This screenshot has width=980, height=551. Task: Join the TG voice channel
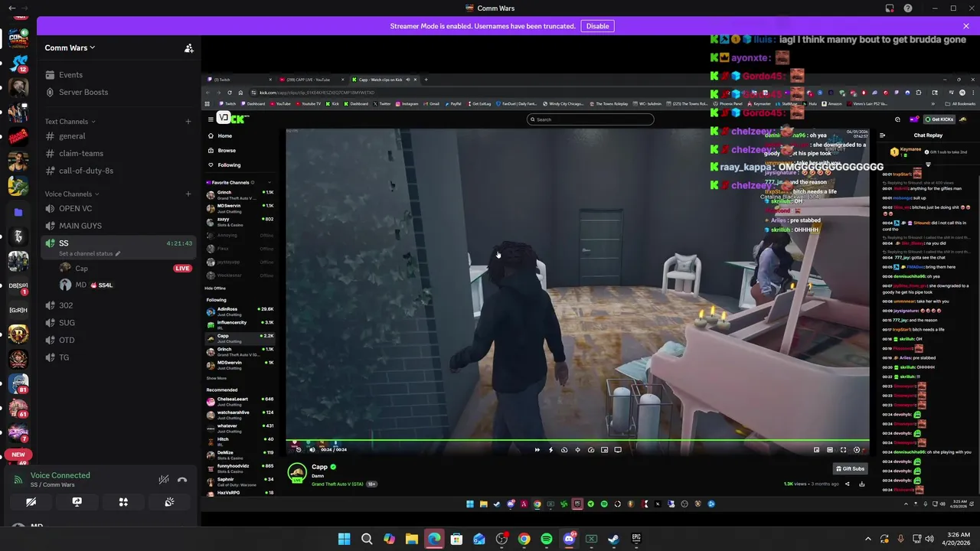pos(64,357)
